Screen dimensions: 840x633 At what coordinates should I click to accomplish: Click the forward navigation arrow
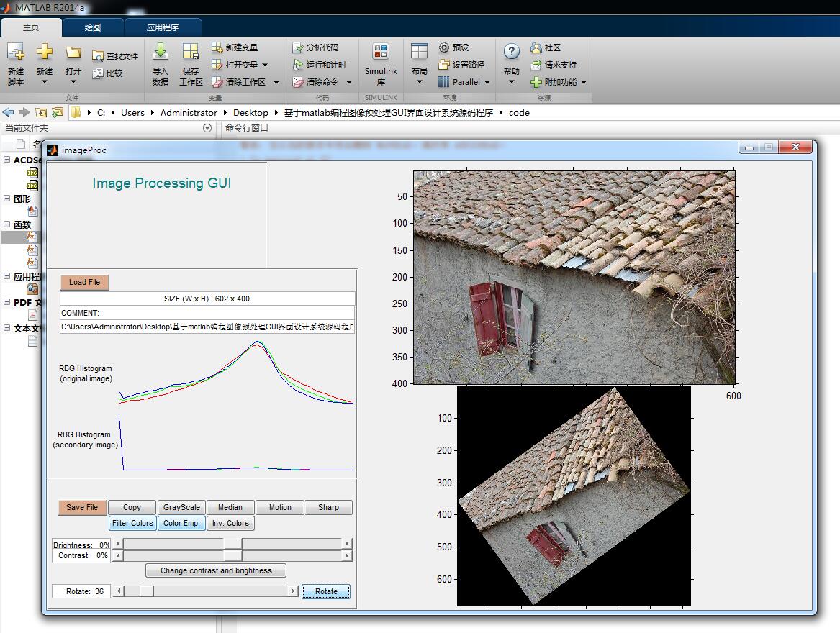tap(24, 112)
